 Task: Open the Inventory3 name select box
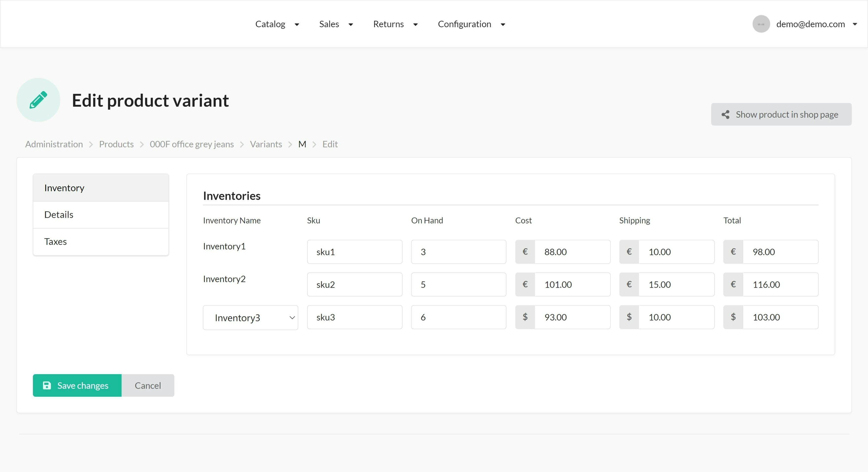tap(250, 318)
